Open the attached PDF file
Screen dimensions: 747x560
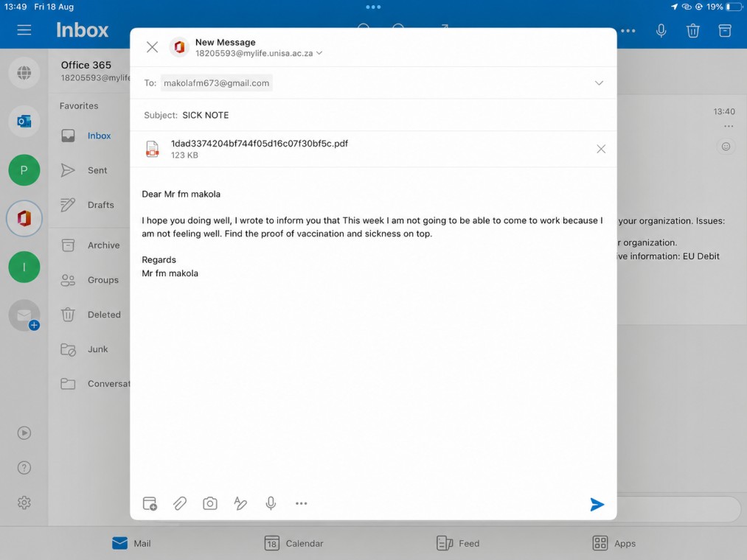point(259,149)
